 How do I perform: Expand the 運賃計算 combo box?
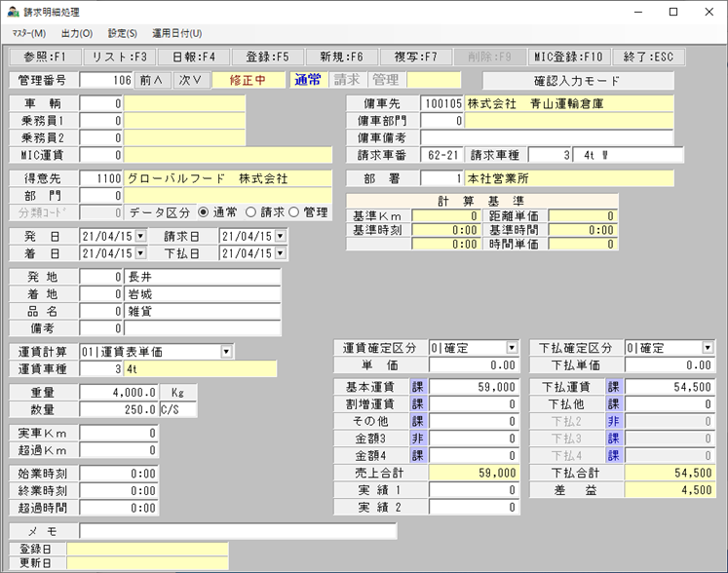[x=227, y=352]
